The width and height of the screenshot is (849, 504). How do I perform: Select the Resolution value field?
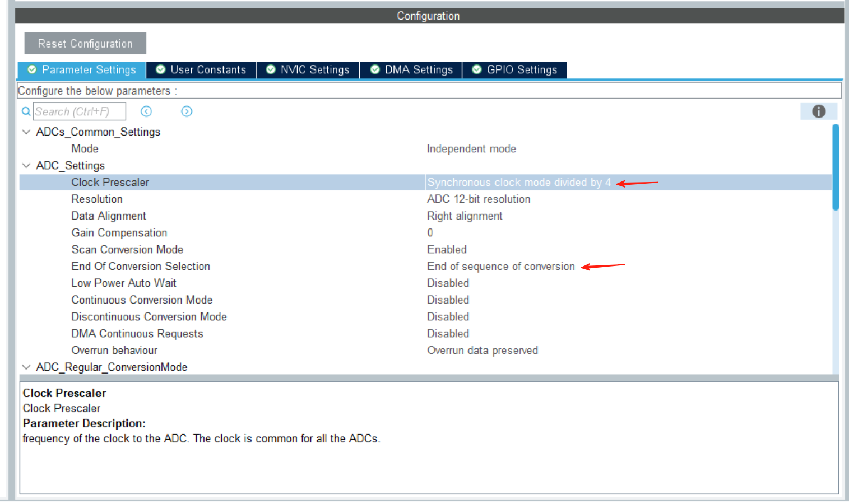478,199
